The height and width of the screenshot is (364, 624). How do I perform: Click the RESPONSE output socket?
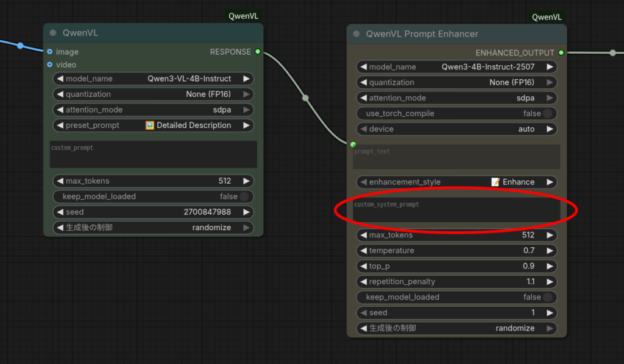(x=258, y=52)
